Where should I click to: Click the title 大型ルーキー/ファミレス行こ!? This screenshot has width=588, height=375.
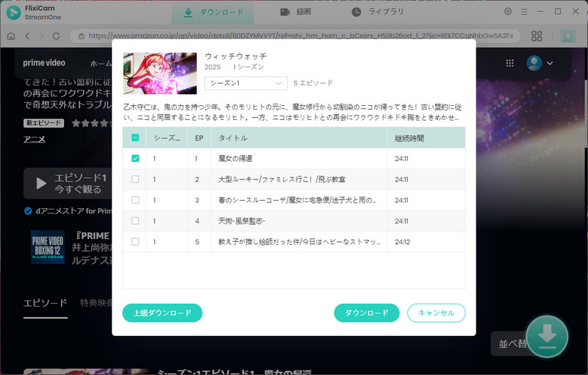(x=282, y=179)
